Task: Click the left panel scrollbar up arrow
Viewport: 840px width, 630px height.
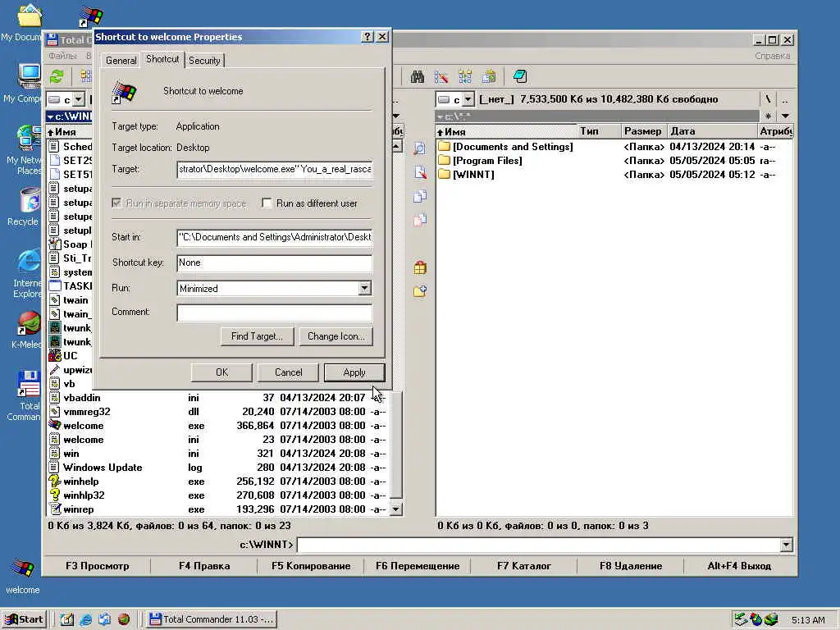Action: point(396,146)
